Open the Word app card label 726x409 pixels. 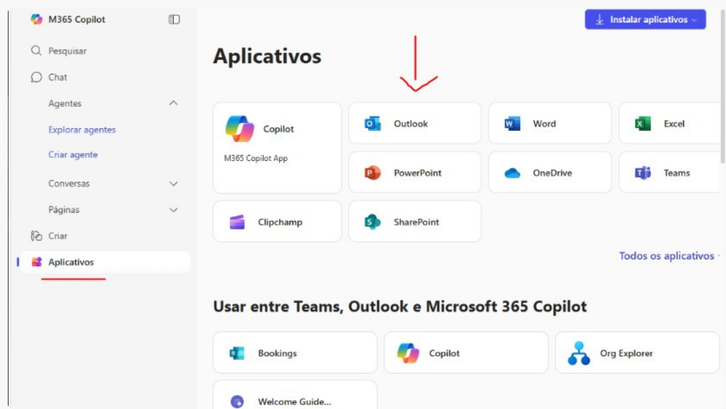[544, 124]
